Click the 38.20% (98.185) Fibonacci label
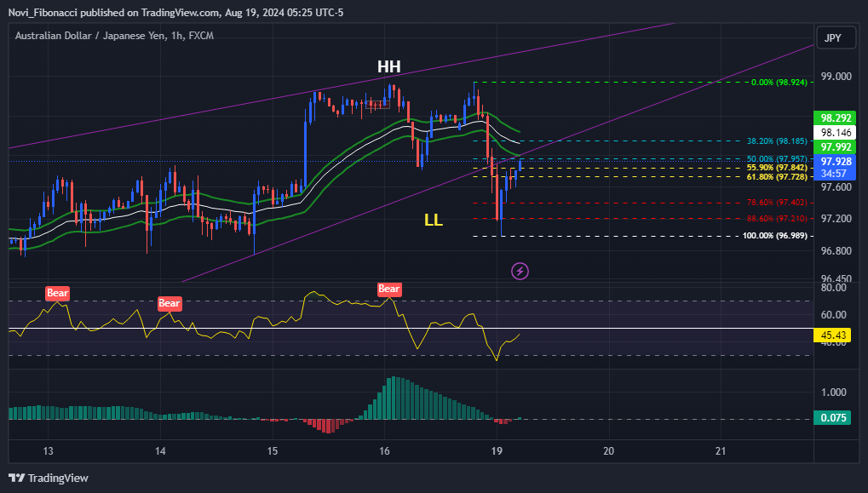The width and height of the screenshot is (868, 493). tap(777, 141)
